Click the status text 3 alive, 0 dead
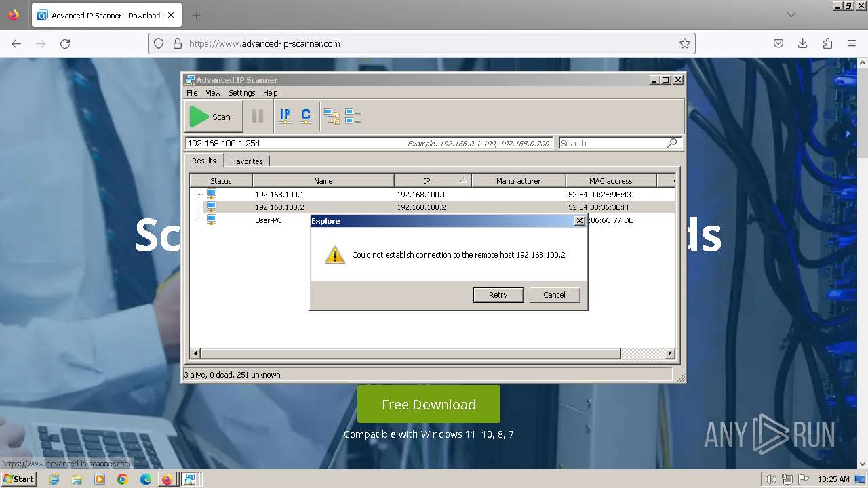The width and height of the screenshot is (868, 488). (232, 374)
